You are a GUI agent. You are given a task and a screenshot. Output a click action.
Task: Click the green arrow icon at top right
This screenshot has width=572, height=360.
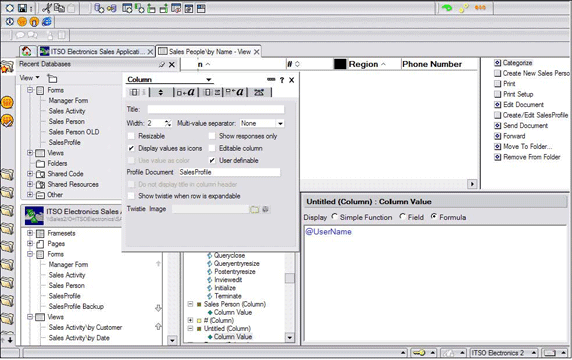[447, 8]
